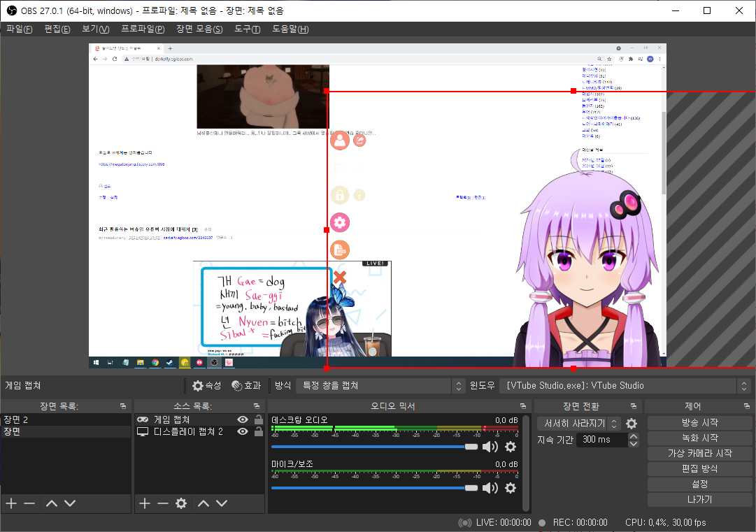Click VTube Studio faded lock icon
756x532 pixels.
click(340, 195)
